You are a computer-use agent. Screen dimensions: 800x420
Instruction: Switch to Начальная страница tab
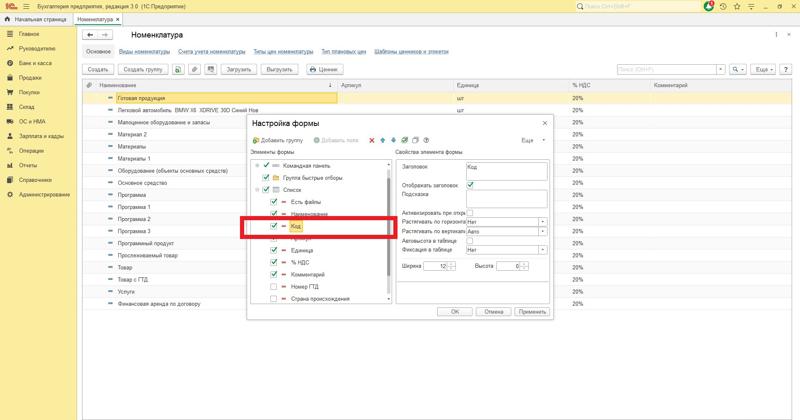[36, 19]
